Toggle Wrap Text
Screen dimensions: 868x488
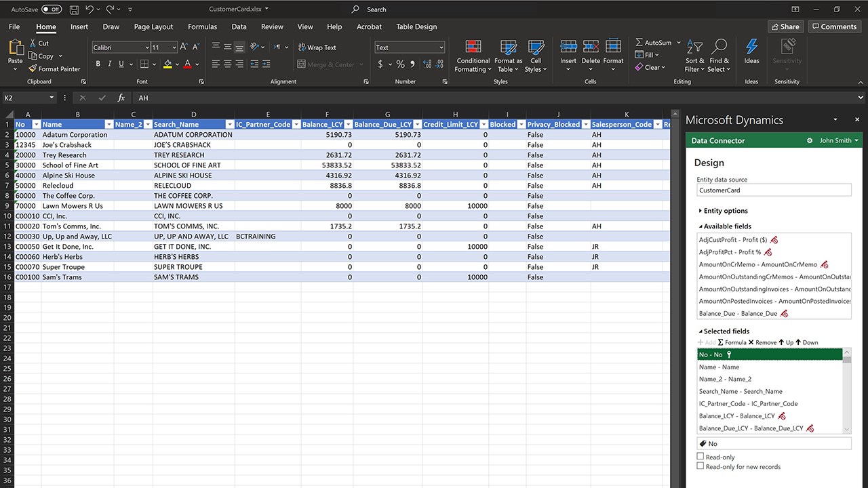(317, 47)
